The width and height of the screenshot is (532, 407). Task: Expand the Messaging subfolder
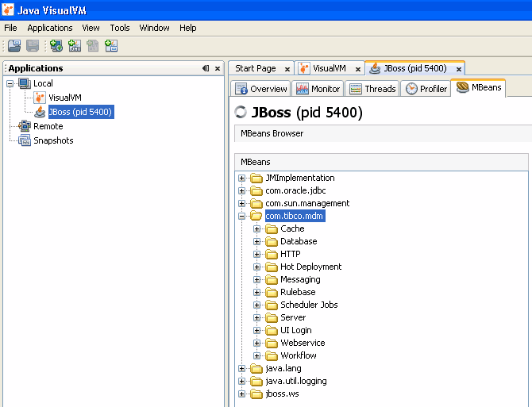coord(256,280)
